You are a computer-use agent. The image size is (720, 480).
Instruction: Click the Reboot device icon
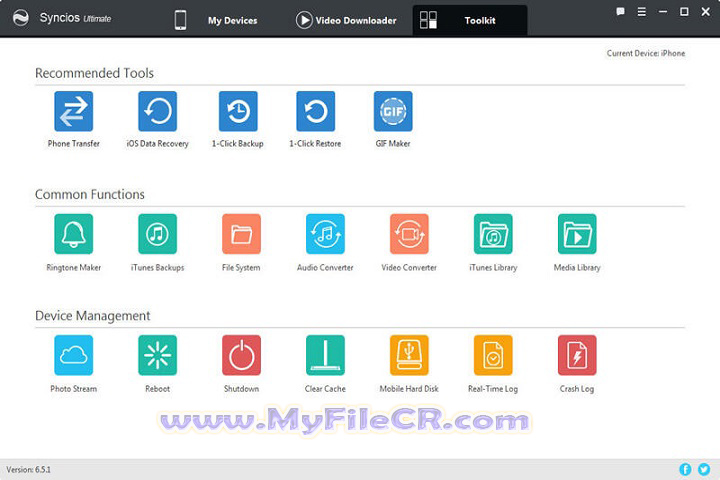pyautogui.click(x=158, y=355)
